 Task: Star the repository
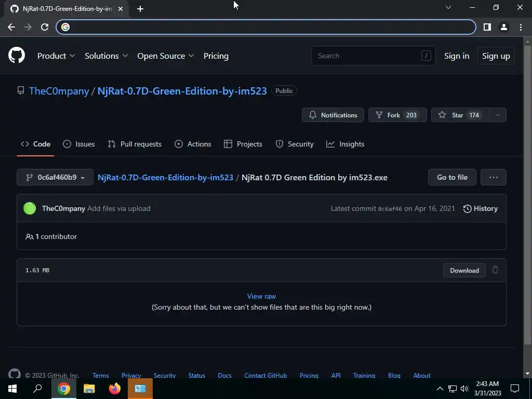pos(460,115)
